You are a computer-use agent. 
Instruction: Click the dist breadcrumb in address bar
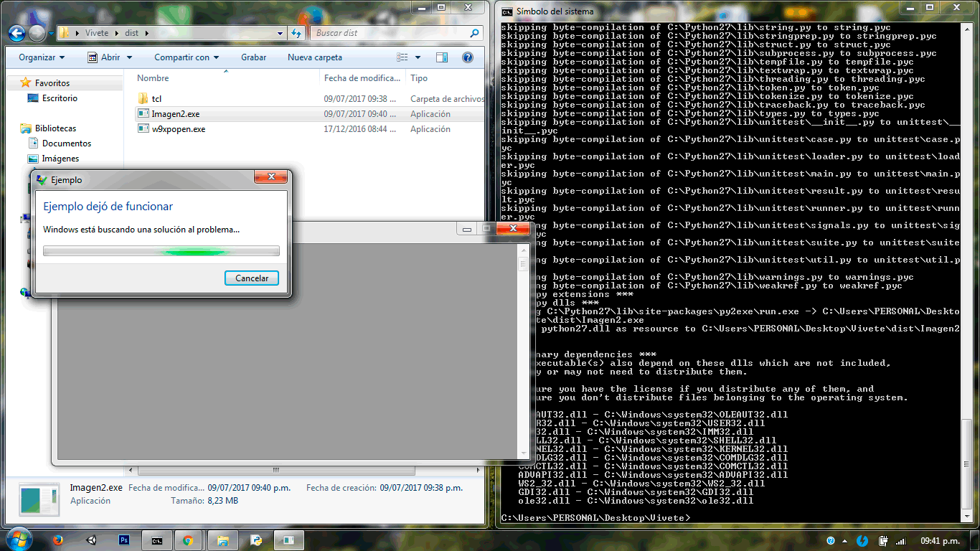coord(131,33)
